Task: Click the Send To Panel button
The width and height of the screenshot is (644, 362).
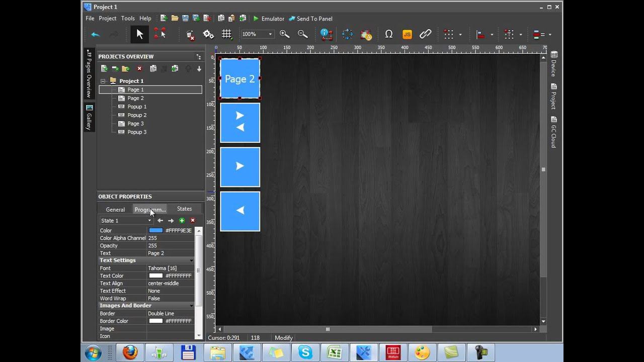Action: coord(310,19)
